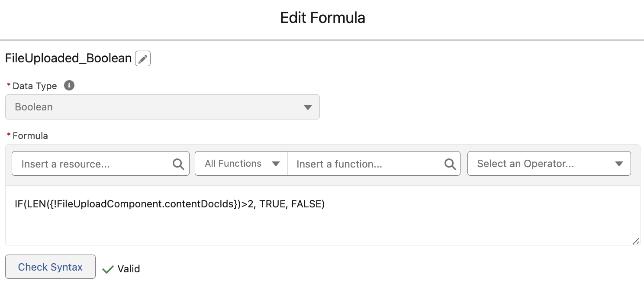Click the Data Type required field label

pos(35,85)
